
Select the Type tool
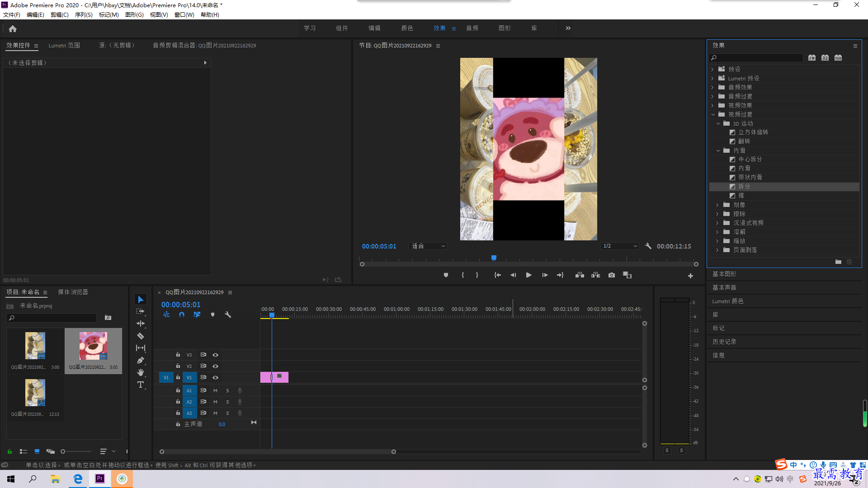[141, 385]
